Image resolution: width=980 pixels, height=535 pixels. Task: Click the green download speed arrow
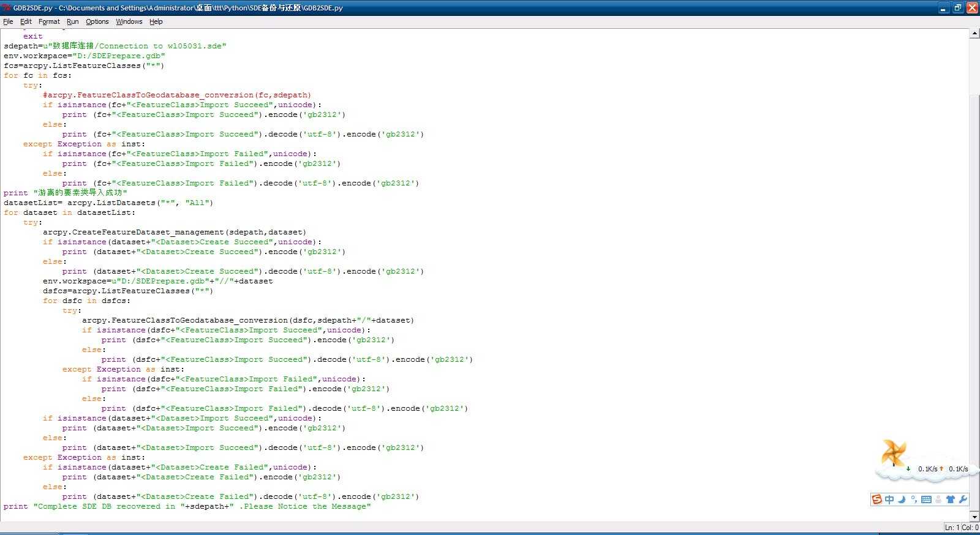[x=908, y=469]
